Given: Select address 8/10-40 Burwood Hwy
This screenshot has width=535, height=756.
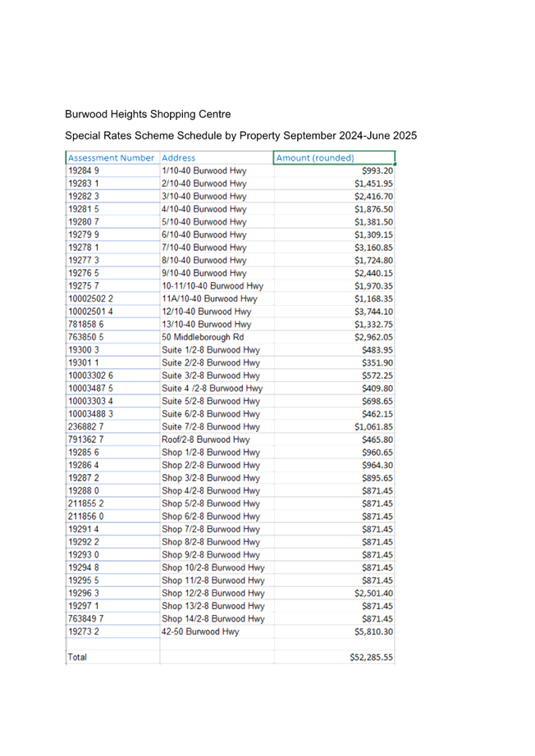Looking at the screenshot, I should click(204, 261).
